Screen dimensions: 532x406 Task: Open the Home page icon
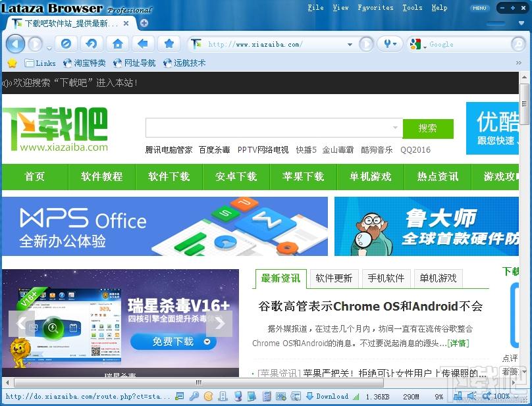click(117, 43)
